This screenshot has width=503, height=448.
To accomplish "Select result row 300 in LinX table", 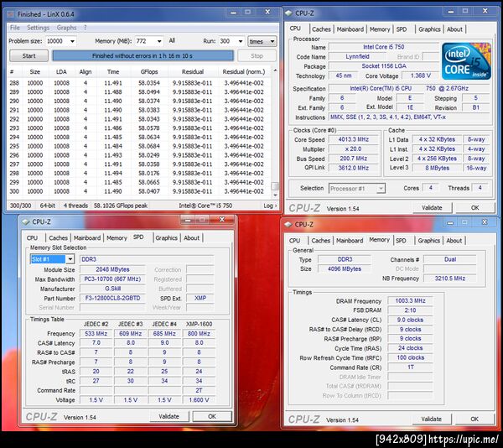I will (x=139, y=191).
